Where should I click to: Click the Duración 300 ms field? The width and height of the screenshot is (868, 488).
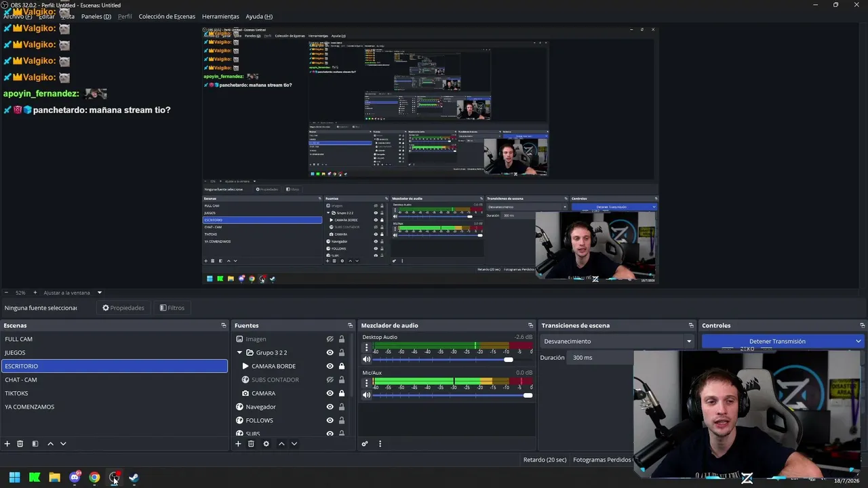pos(601,357)
